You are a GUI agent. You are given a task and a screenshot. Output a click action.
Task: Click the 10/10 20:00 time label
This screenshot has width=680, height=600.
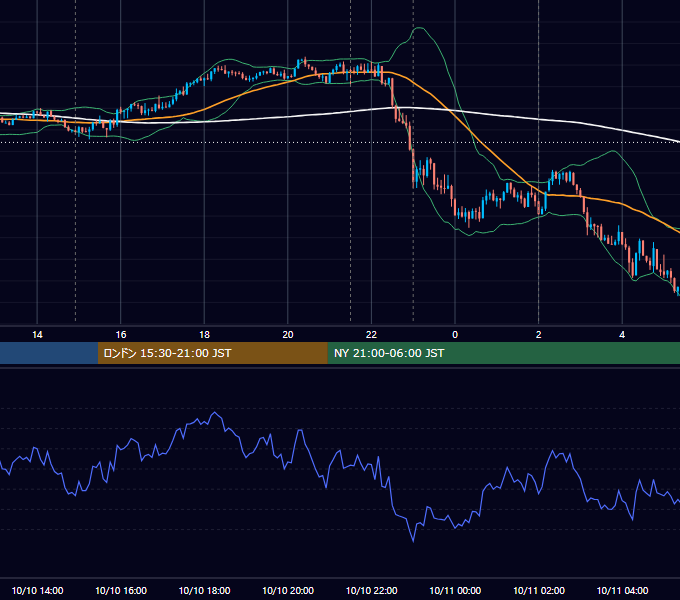(x=288, y=590)
